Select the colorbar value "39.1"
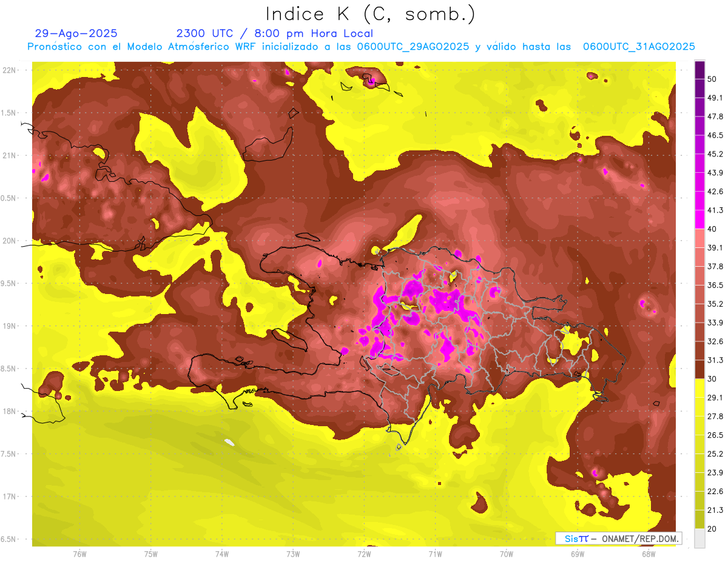Viewport: 728px width, 562px height. tap(715, 248)
